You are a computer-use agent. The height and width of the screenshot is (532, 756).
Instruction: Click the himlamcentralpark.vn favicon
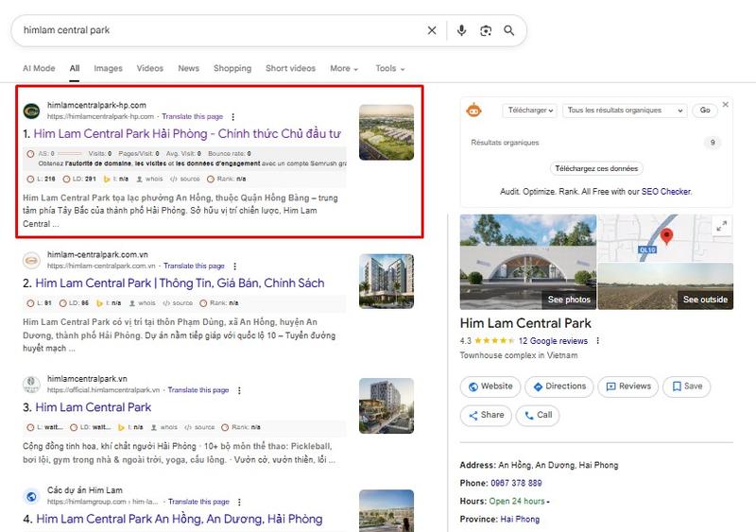[x=32, y=385]
